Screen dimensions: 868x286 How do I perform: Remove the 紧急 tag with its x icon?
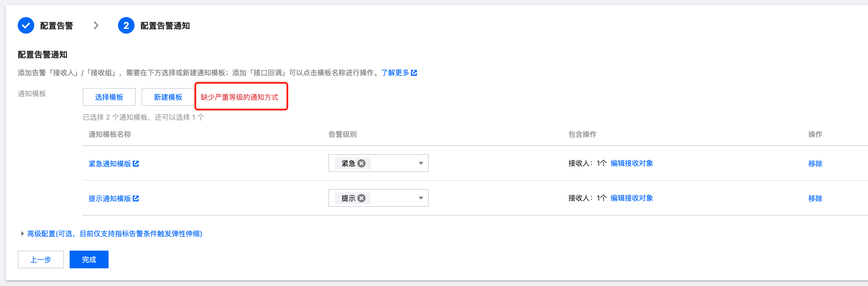[361, 163]
